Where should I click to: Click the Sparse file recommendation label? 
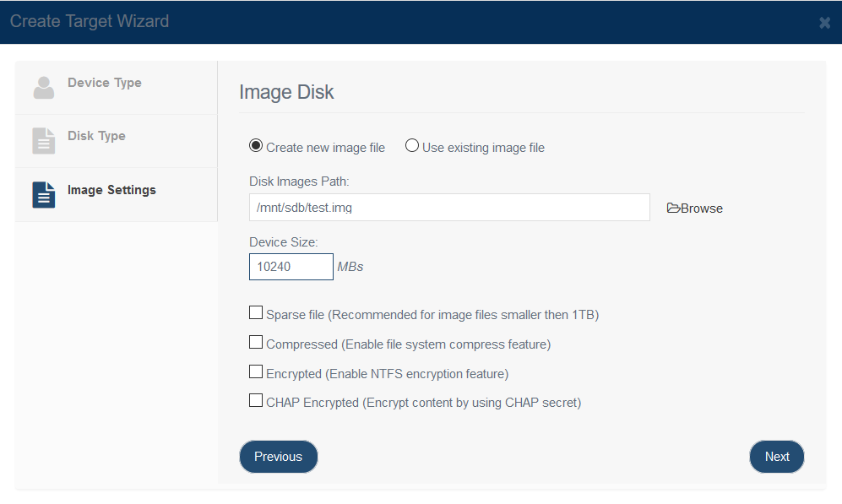(432, 315)
